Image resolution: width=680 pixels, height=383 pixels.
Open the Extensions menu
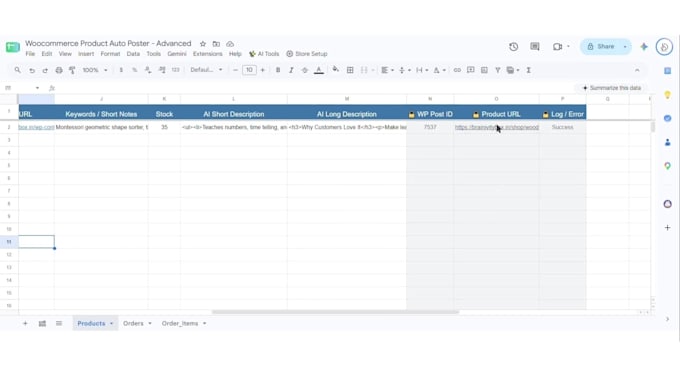pyautogui.click(x=207, y=54)
